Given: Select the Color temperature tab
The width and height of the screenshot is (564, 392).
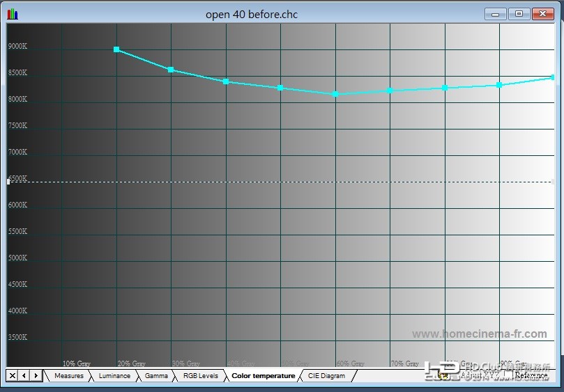Looking at the screenshot, I should coord(264,376).
